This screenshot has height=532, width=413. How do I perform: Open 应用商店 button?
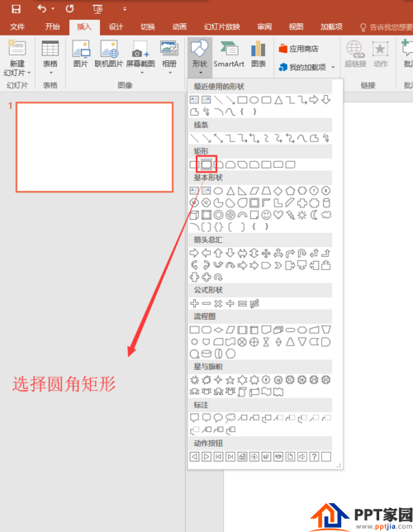tap(299, 49)
